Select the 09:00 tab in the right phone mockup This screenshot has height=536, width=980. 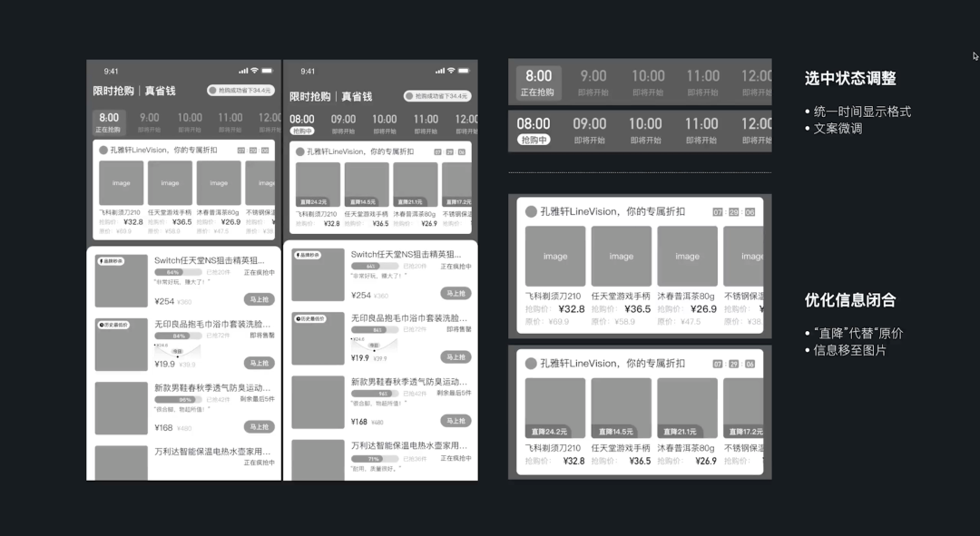point(343,123)
